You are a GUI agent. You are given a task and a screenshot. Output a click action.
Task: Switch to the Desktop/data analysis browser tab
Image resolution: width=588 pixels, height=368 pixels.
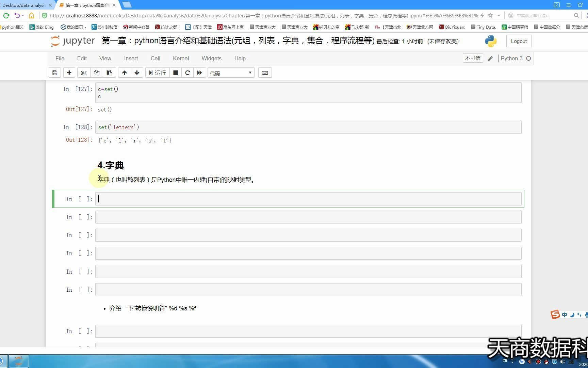pos(24,5)
